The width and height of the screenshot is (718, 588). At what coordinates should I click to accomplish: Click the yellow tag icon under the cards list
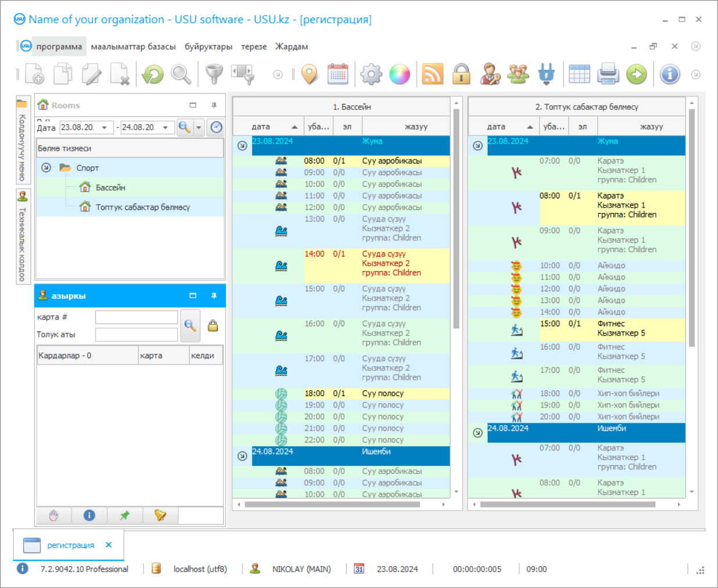[x=160, y=515]
